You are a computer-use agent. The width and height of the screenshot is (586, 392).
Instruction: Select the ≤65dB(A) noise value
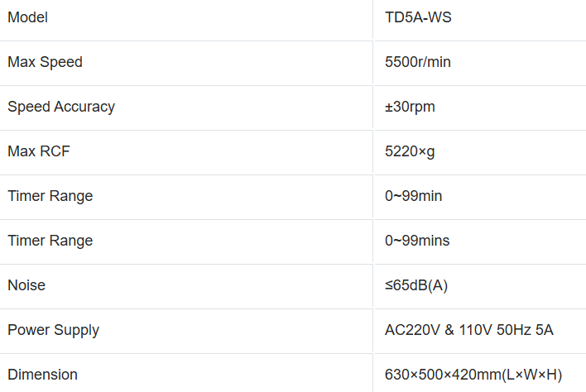pyautogui.click(x=416, y=285)
